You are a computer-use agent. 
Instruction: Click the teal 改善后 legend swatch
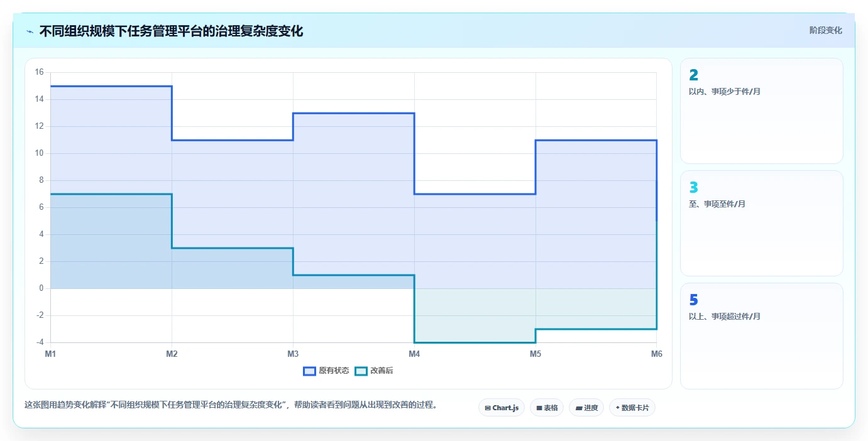361,371
